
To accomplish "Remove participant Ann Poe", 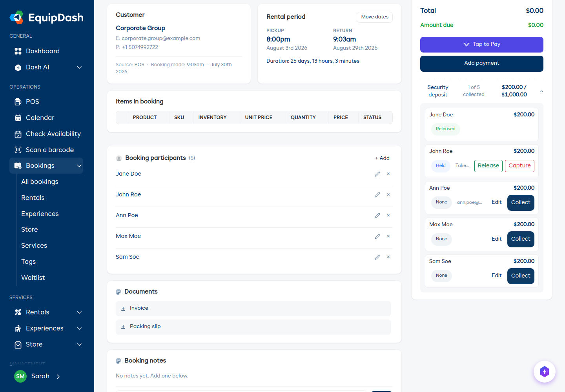I will (x=388, y=216).
